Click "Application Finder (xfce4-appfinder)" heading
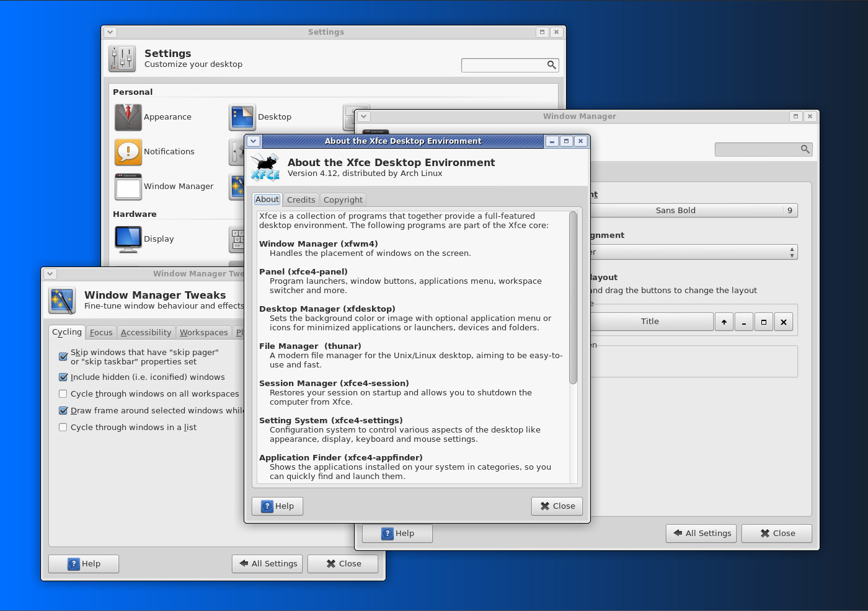Screen dimensions: 868x611 click(x=341, y=458)
